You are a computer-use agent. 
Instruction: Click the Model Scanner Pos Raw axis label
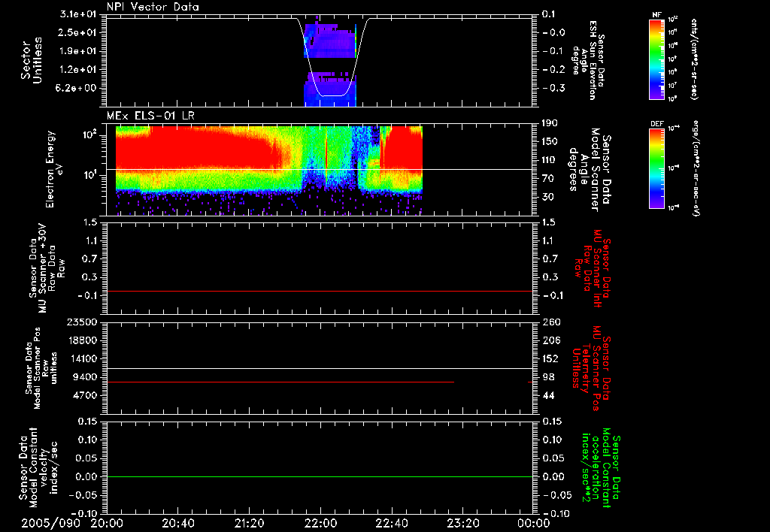(42, 368)
